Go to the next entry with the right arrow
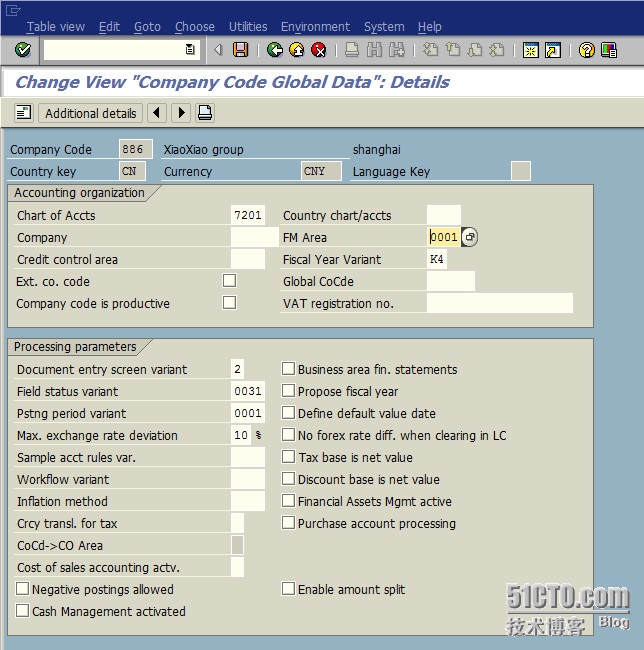The height and width of the screenshot is (650, 644). pyautogui.click(x=181, y=113)
